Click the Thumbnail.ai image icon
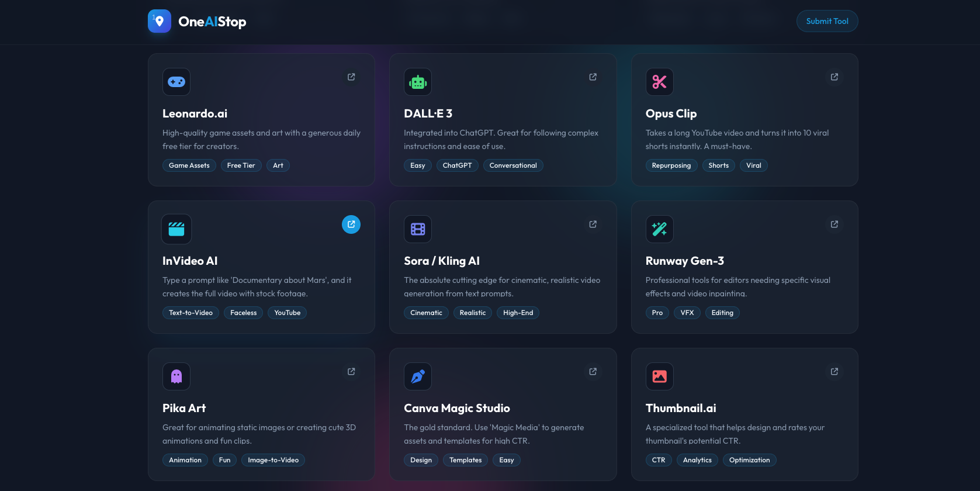Viewport: 980px width, 491px height. [660, 376]
